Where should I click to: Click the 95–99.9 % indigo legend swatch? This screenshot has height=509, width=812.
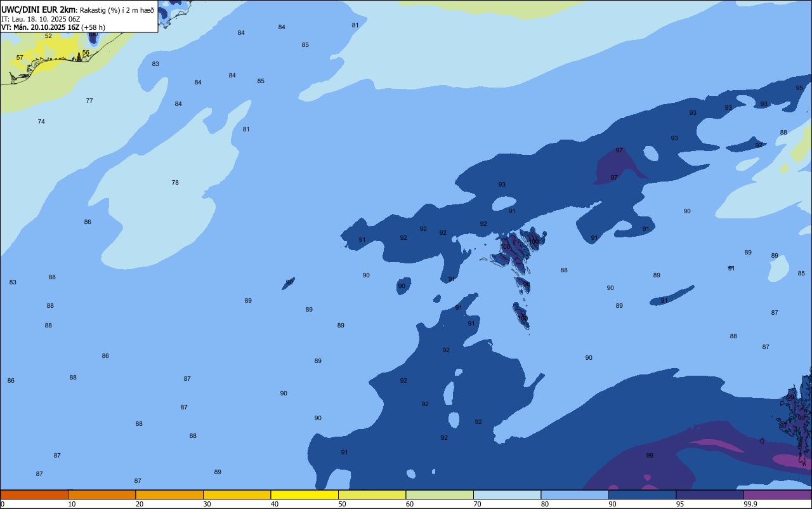coord(710,494)
